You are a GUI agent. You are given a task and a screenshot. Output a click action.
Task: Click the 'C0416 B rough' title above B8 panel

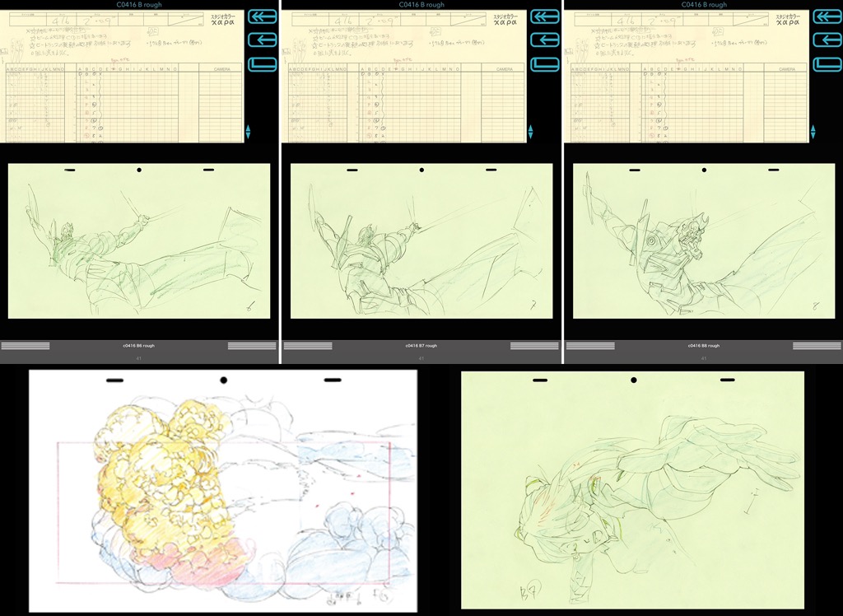[x=704, y=4]
